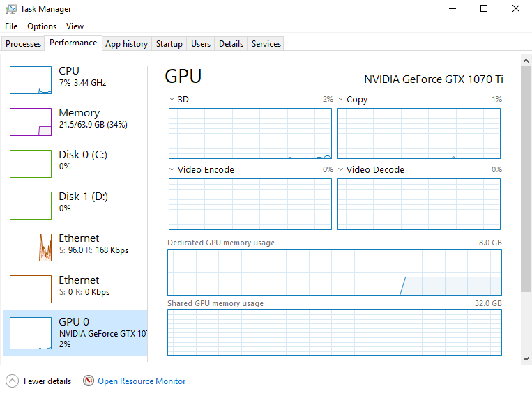Switch to the Services tab
The image size is (532, 398).
(x=266, y=44)
